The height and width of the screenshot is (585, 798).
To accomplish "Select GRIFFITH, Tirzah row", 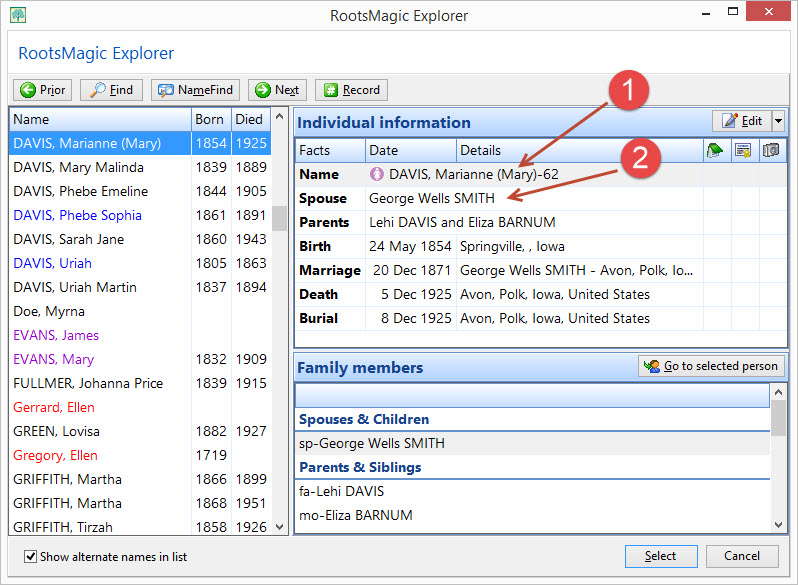I will 140,526.
